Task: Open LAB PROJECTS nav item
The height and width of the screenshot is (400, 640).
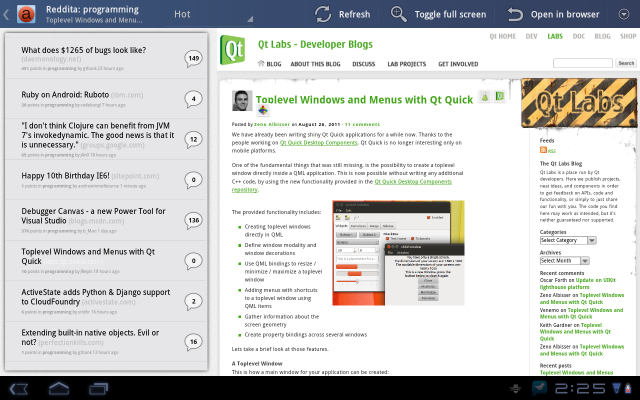Action: (407, 64)
